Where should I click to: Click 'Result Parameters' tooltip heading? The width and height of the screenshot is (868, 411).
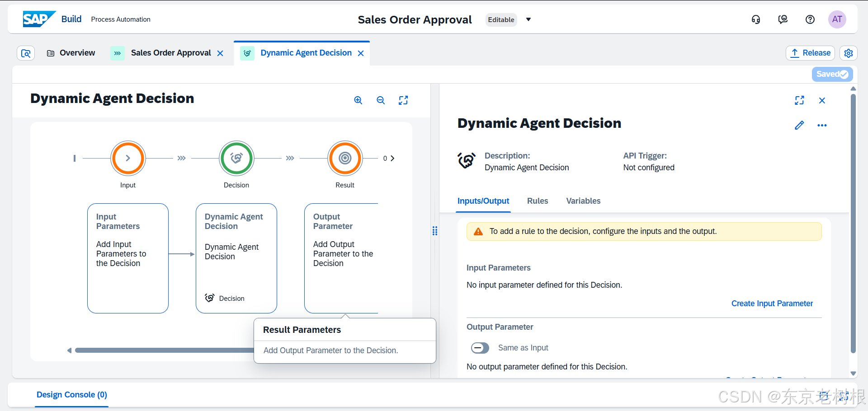[302, 330]
